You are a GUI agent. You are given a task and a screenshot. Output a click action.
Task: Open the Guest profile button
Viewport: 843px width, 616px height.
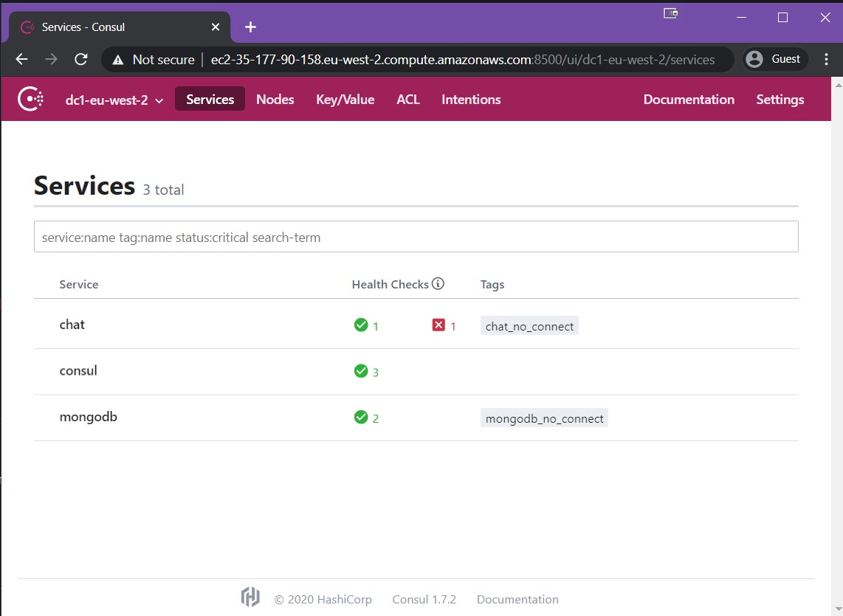774,59
